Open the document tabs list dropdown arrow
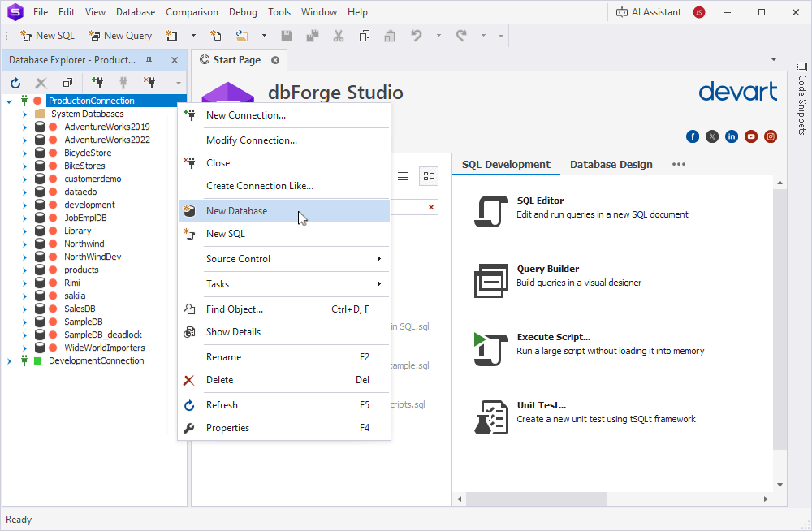812x531 pixels. point(774,59)
